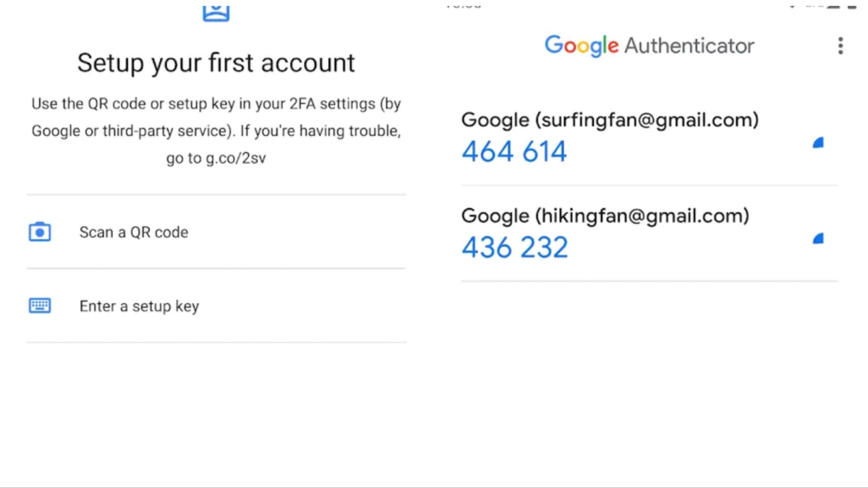Click the countdown timer icon for hikingfan account
Image resolution: width=868 pixels, height=488 pixels.
coord(818,239)
